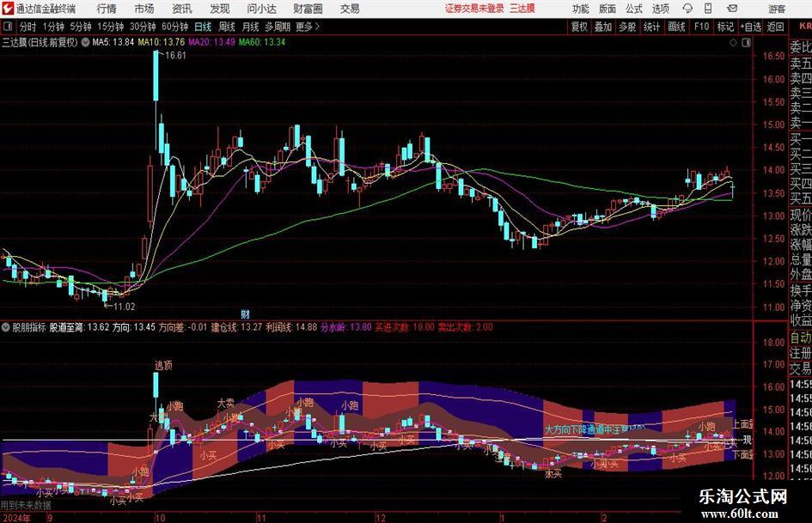The width and height of the screenshot is (812, 523).
Task: Open the 市场 menu
Action: [144, 9]
